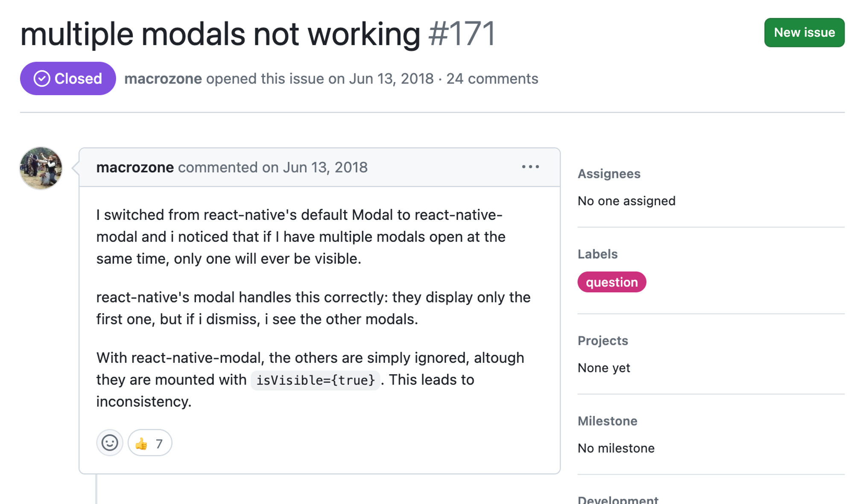854x504 pixels.
Task: Open the three-dot comment options menu
Action: point(530,167)
